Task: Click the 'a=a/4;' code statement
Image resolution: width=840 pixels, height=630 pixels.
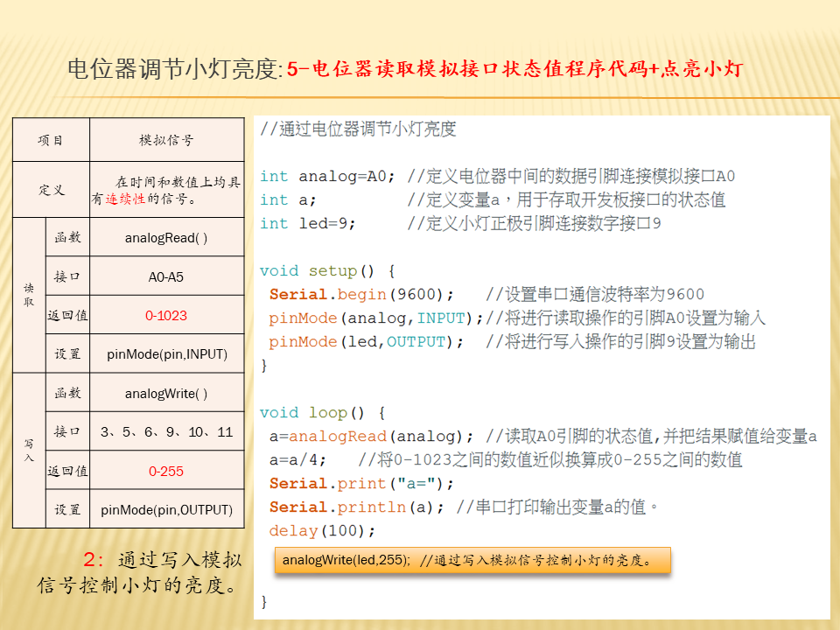Action: pos(297,459)
